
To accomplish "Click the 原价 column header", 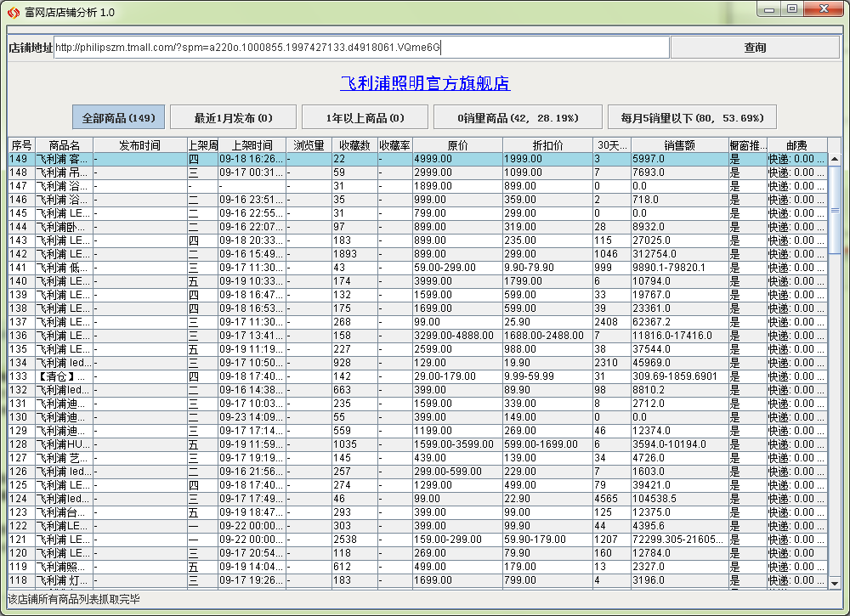I will [x=457, y=145].
